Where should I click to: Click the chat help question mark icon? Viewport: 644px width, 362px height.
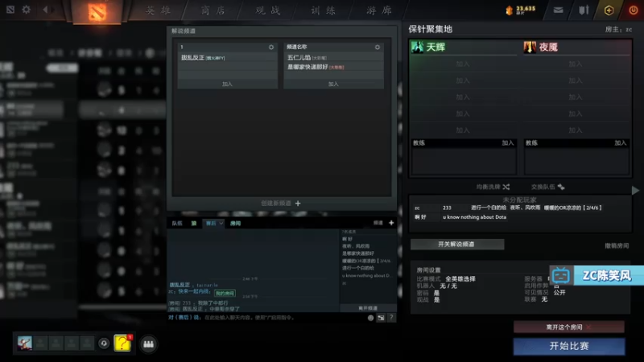391,317
